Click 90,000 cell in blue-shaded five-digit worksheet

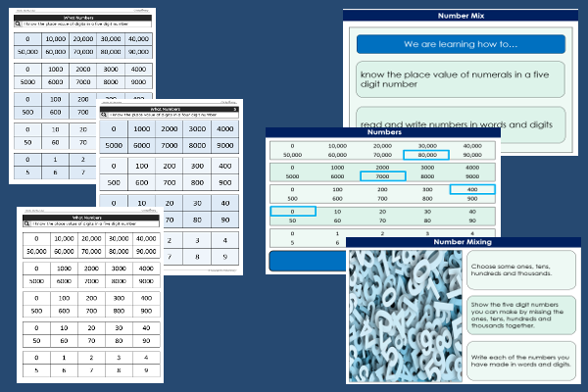click(x=138, y=52)
